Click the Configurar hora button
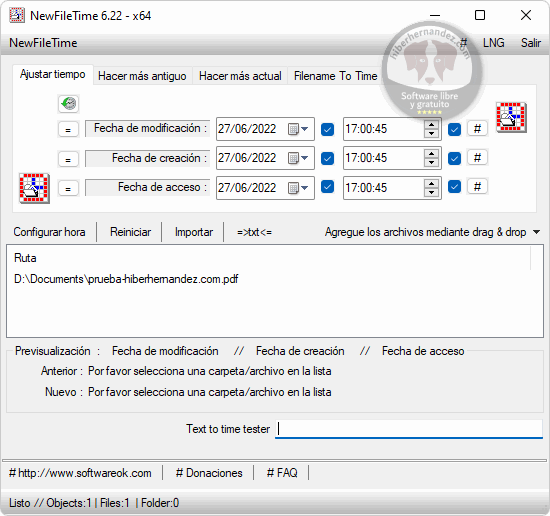The width and height of the screenshot is (550, 516). [49, 232]
